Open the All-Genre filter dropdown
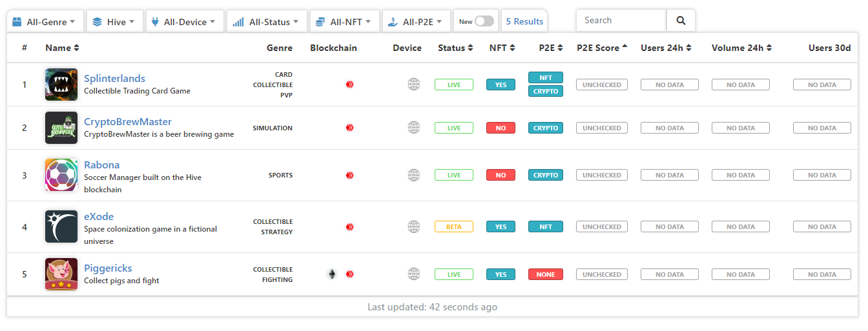The height and width of the screenshot is (331, 868). [x=45, y=21]
